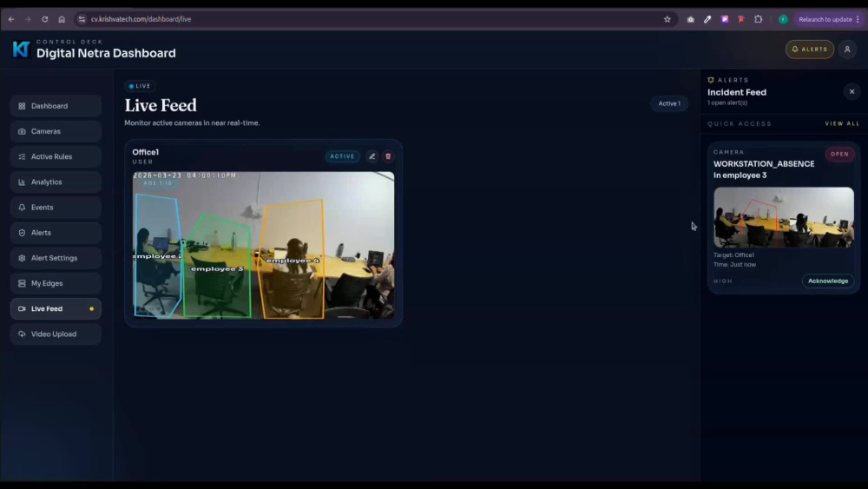Reload the browser page
The height and width of the screenshot is (489, 868).
pyautogui.click(x=45, y=19)
